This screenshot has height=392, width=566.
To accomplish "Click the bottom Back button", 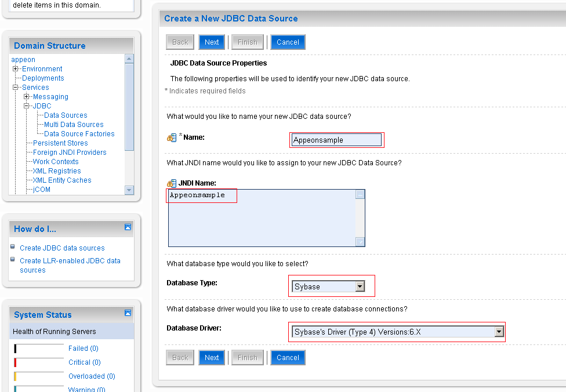I will coord(180,358).
